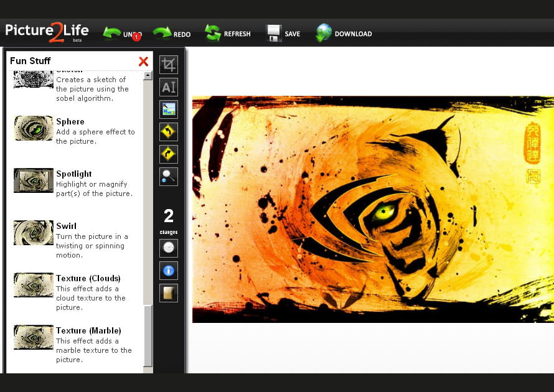Click the Texture (Clouds) title

[88, 278]
